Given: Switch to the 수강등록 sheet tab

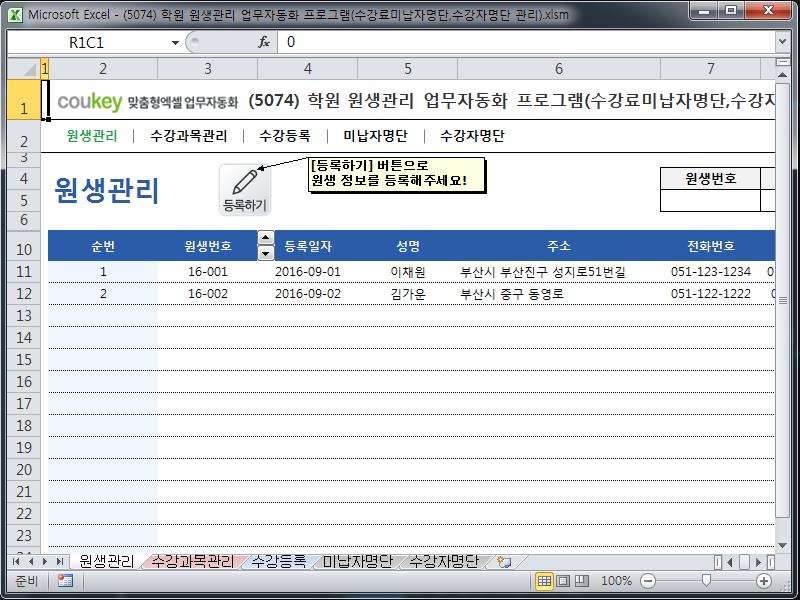Looking at the screenshot, I should (279, 561).
